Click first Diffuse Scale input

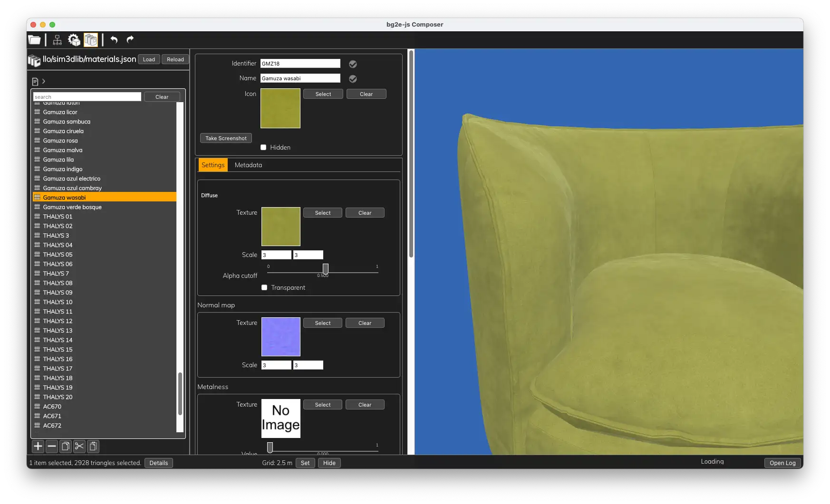pyautogui.click(x=276, y=255)
